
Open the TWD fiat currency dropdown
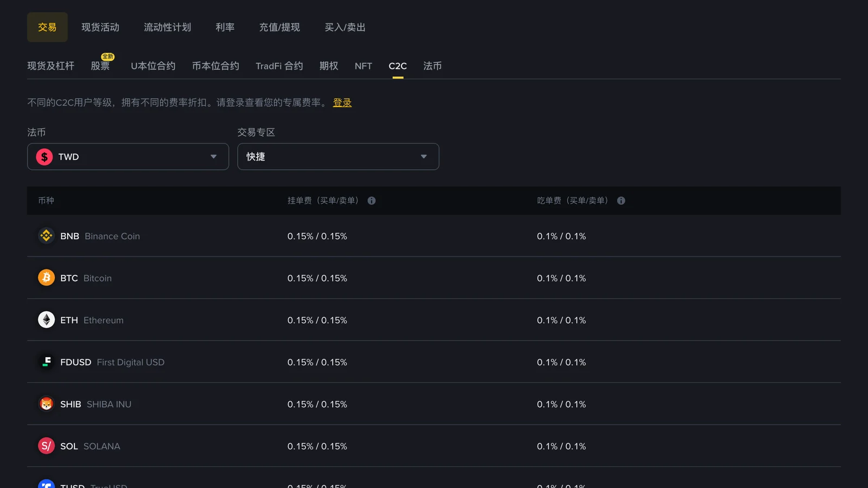pos(128,157)
